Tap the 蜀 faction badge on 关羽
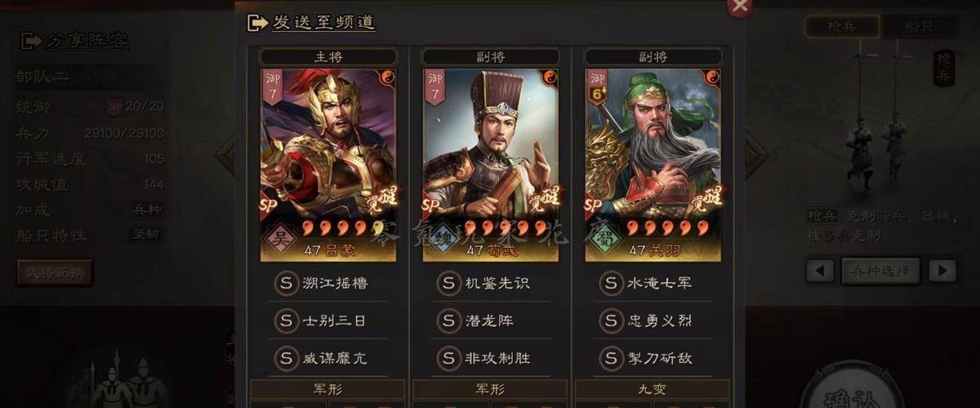The width and height of the screenshot is (980, 408). click(x=605, y=238)
